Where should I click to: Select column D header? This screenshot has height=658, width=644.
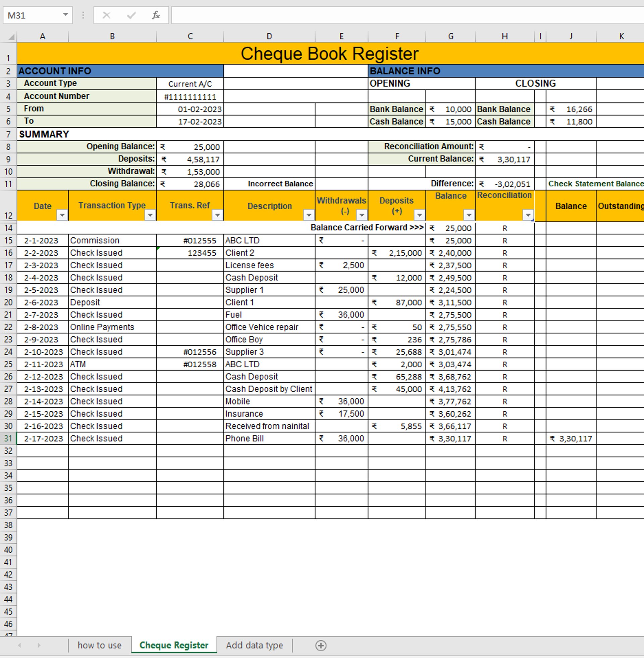(x=269, y=37)
